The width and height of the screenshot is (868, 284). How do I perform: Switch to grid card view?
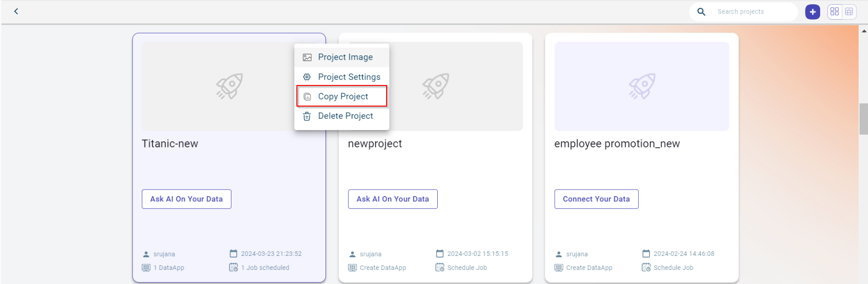[x=835, y=12]
